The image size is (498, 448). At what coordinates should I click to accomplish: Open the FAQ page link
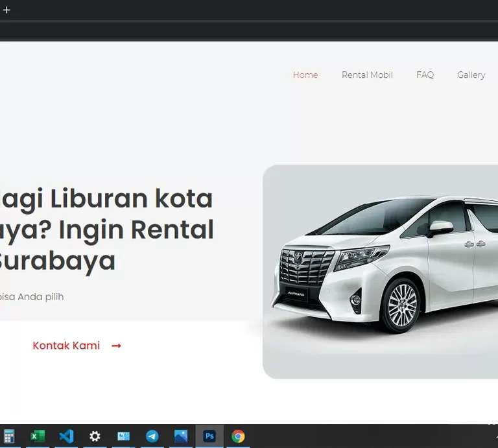425,75
